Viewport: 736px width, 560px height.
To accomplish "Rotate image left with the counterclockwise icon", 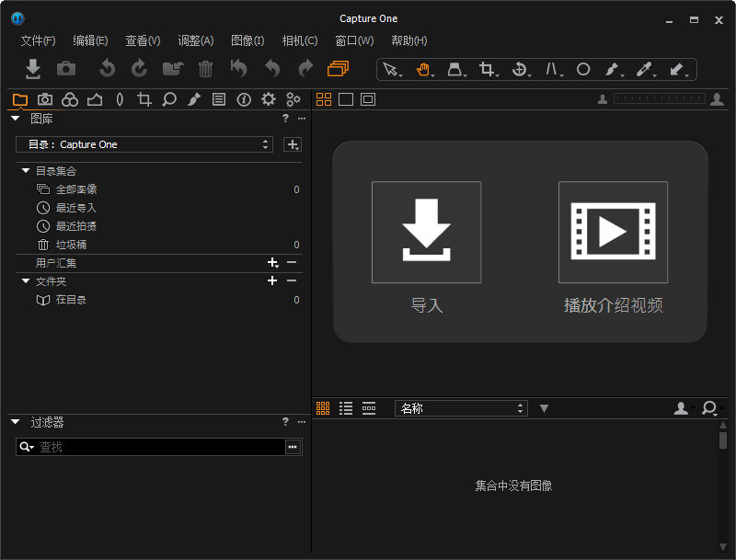I will (x=108, y=69).
